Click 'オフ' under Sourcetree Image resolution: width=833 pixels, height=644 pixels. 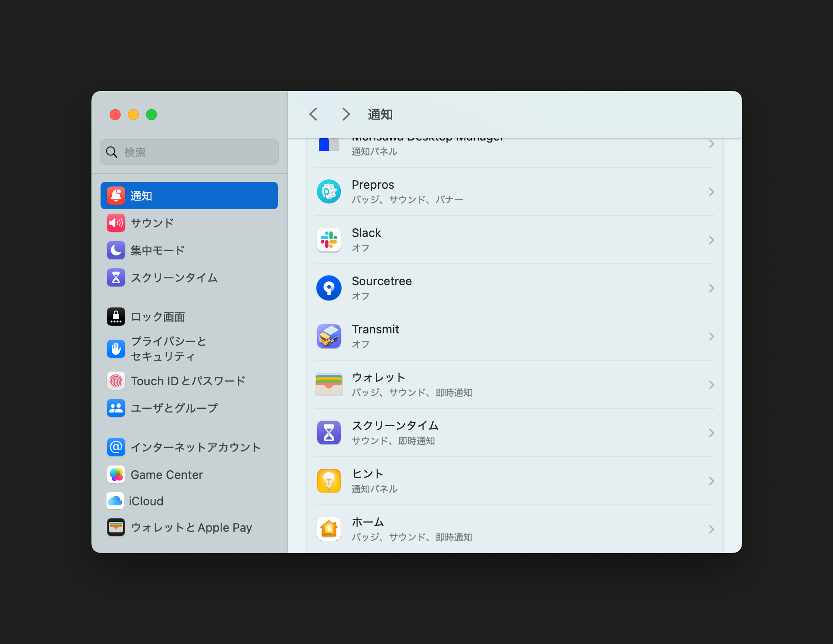click(361, 296)
